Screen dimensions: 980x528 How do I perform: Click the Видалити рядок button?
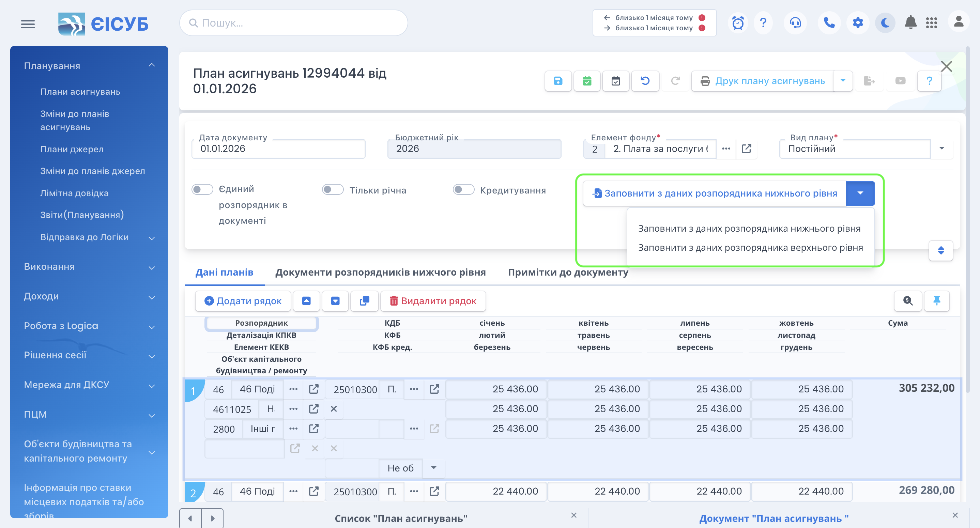[433, 301]
